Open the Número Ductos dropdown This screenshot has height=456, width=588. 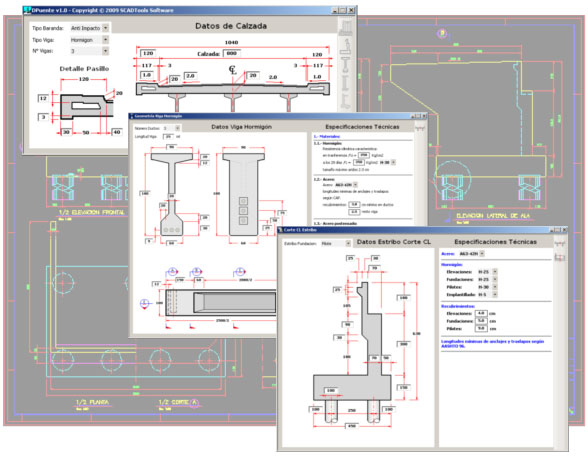(x=178, y=128)
